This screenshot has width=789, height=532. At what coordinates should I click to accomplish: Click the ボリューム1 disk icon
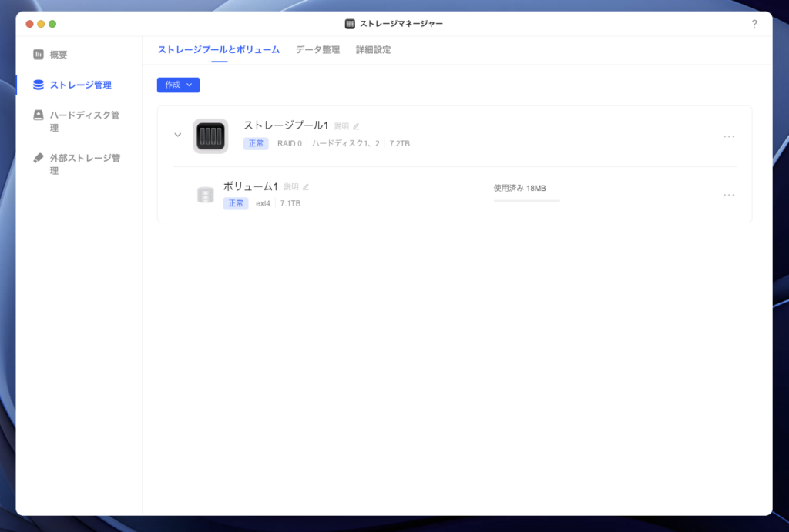click(x=205, y=195)
